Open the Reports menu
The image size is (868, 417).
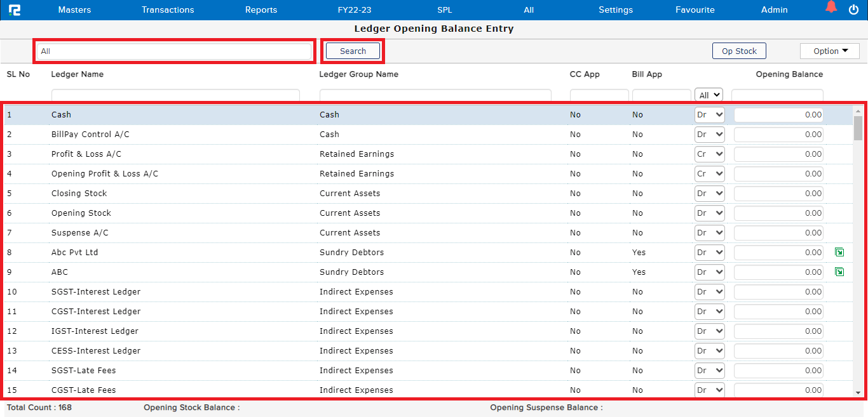tap(261, 10)
